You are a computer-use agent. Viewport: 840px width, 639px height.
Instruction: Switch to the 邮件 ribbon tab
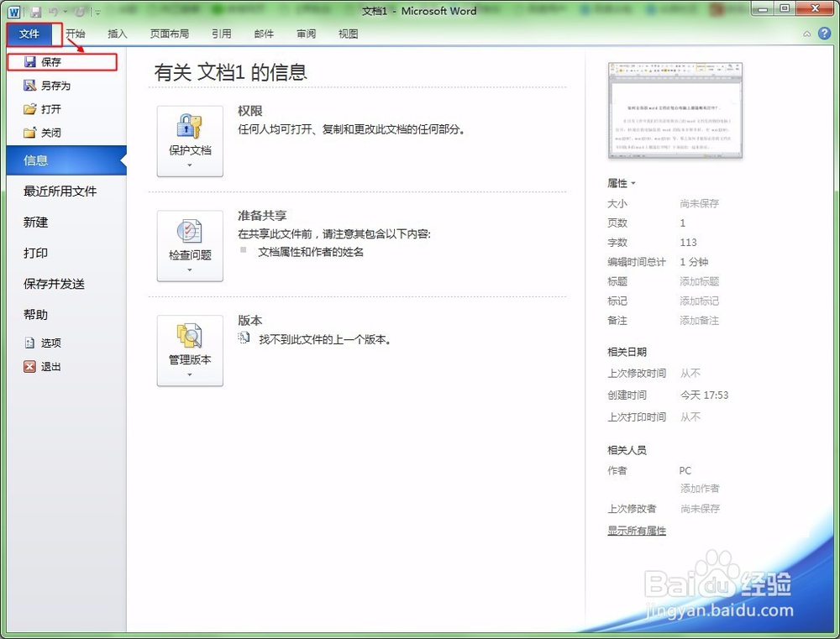(264, 34)
